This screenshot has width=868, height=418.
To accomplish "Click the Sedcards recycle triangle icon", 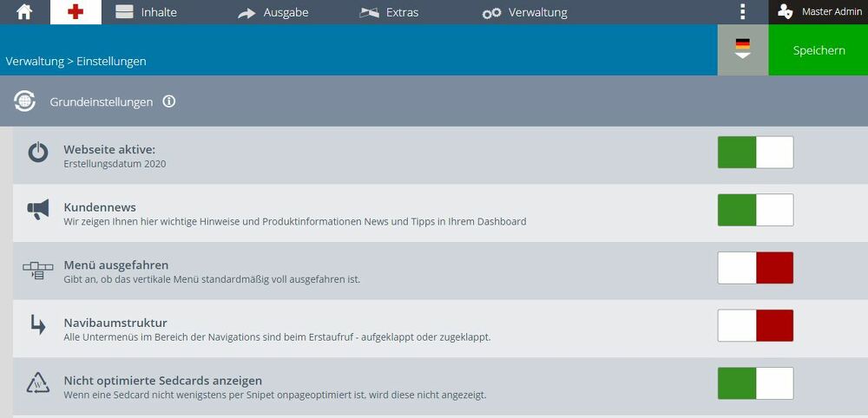I will (x=38, y=382).
